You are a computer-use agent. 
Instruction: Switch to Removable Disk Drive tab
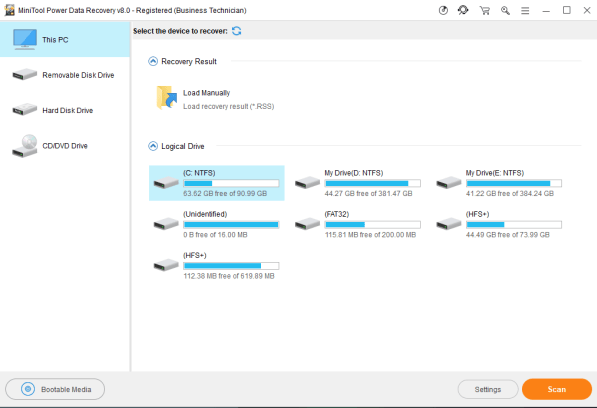click(x=65, y=75)
